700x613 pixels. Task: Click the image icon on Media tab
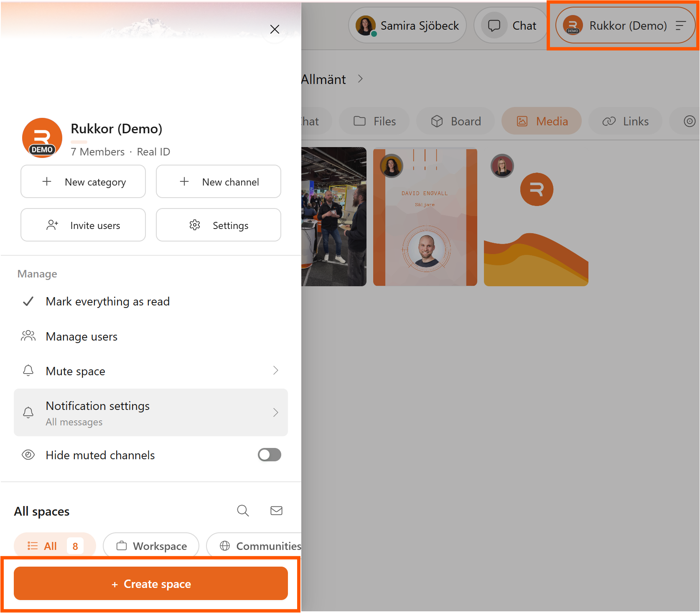coord(522,121)
